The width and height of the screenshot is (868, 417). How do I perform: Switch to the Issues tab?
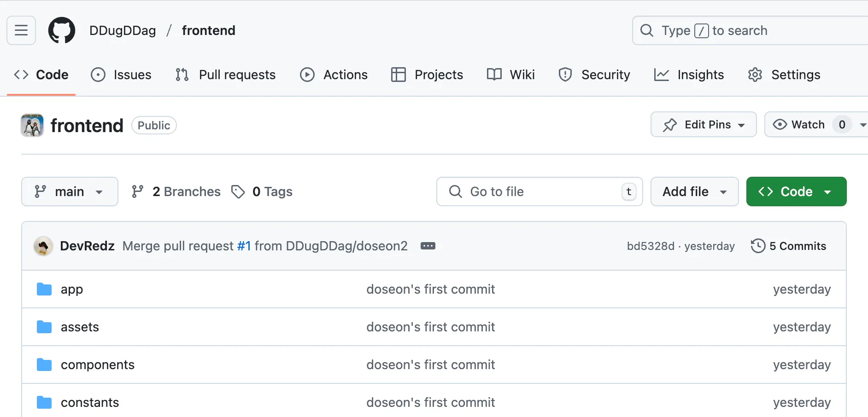pyautogui.click(x=121, y=75)
